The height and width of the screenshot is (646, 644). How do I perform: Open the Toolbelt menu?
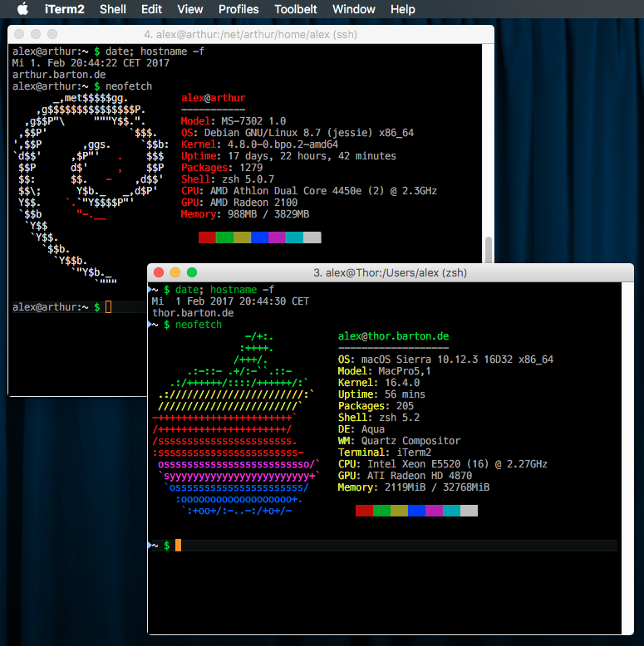[296, 9]
